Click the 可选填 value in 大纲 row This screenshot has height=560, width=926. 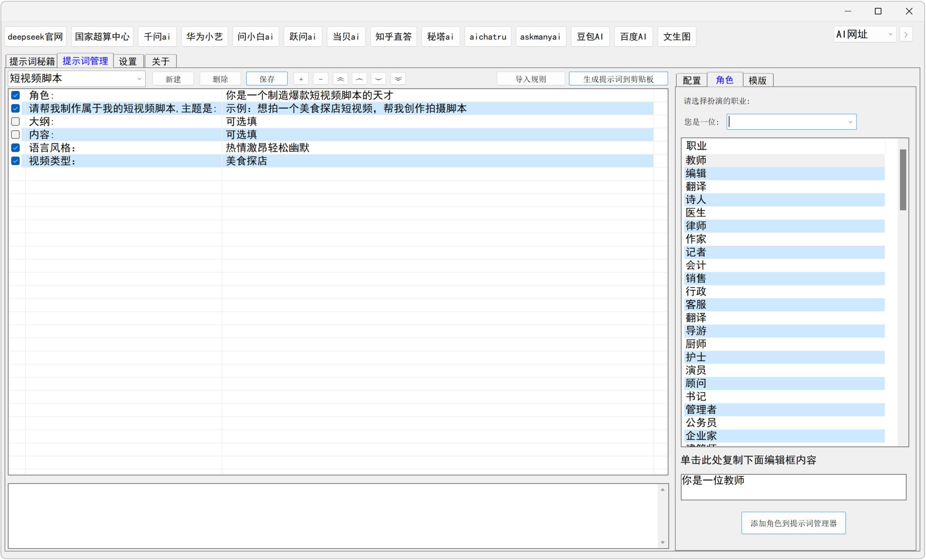click(x=438, y=122)
